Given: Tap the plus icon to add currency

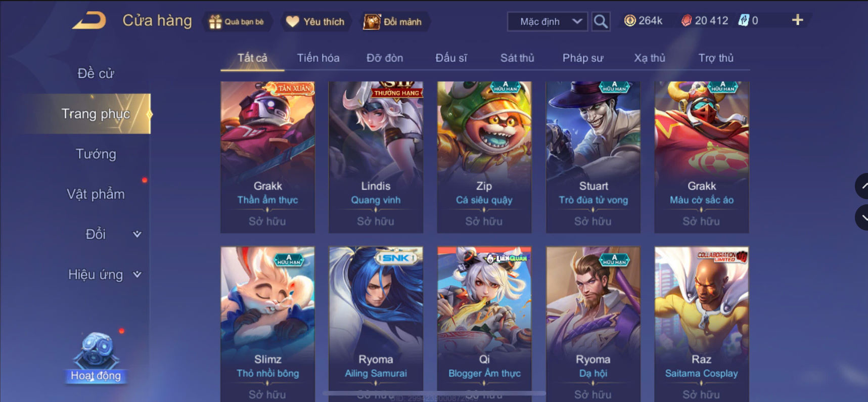Looking at the screenshot, I should [797, 20].
